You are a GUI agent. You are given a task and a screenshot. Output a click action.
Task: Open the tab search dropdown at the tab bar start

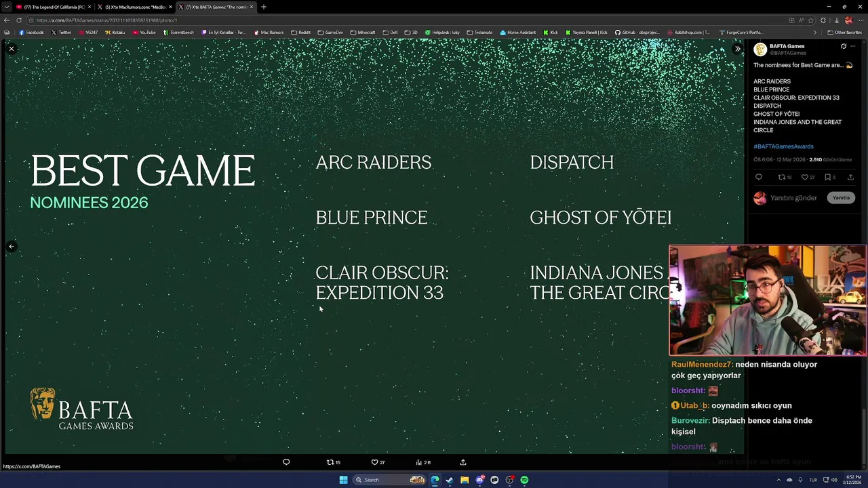coord(6,7)
